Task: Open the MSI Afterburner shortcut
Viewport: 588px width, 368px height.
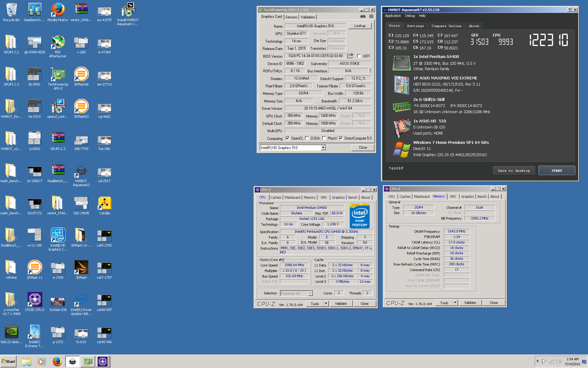Action: click(x=58, y=47)
